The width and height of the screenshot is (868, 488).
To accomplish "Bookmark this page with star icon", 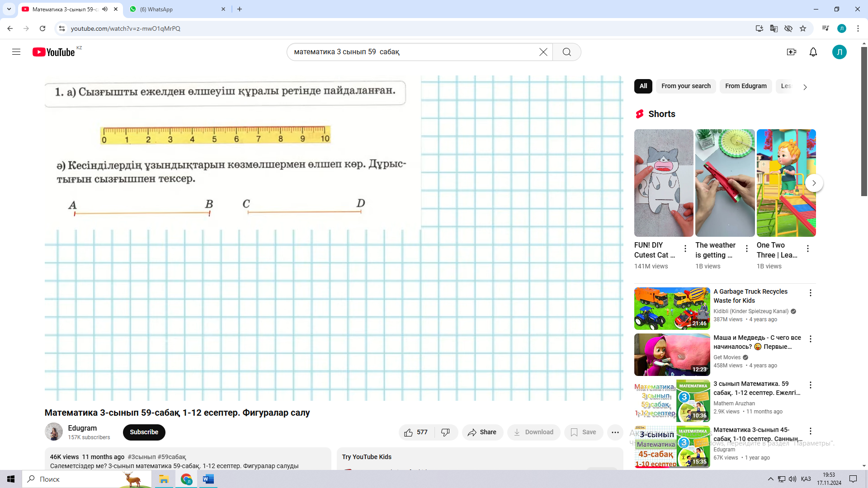I will click(803, 28).
